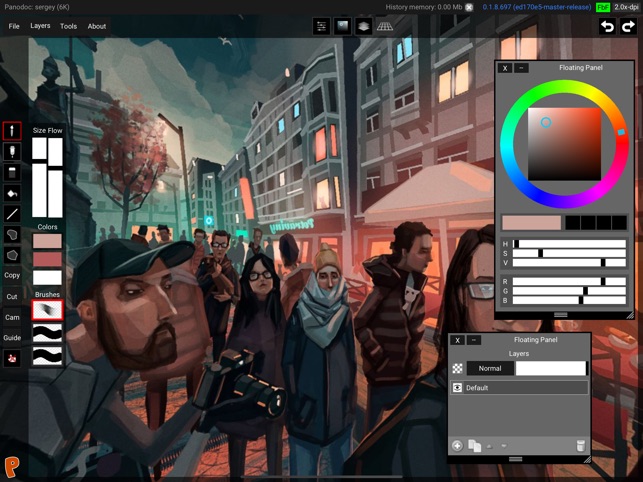643x482 pixels.
Task: Pick the light pink color swatch under Colors
Action: coord(47,241)
